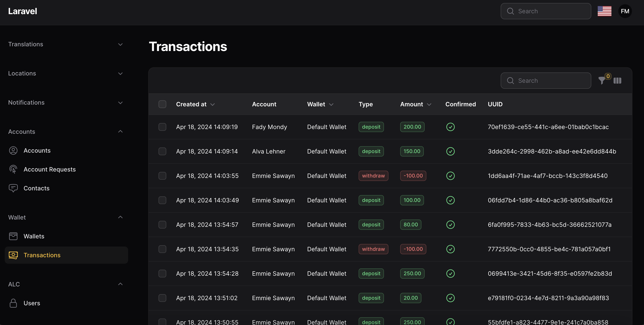Image resolution: width=644 pixels, height=325 pixels.
Task: Click the Users lock icon
Action: point(13,303)
